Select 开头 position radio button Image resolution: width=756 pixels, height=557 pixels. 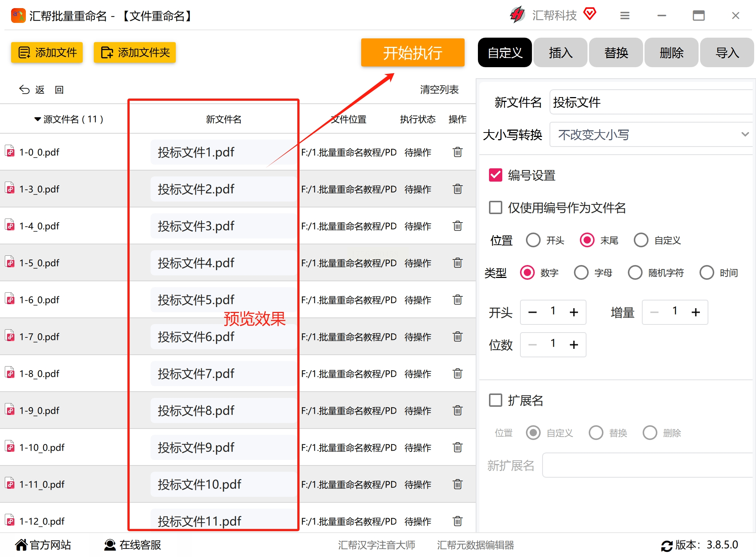pyautogui.click(x=533, y=240)
